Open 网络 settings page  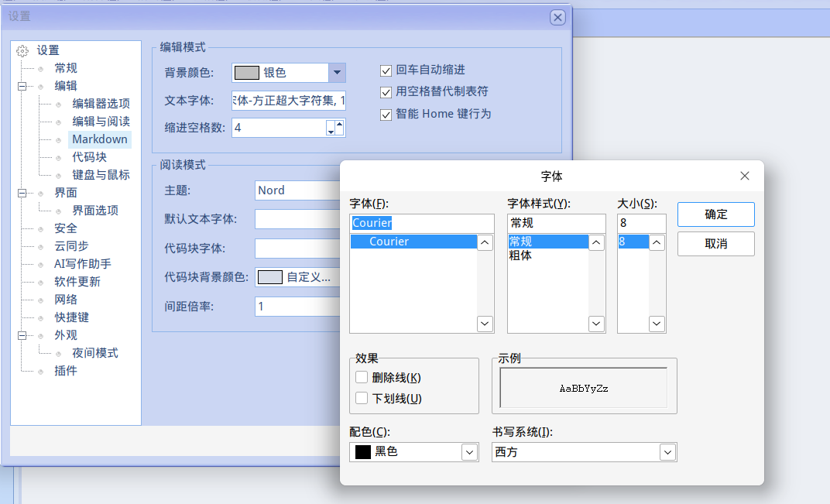click(x=66, y=300)
